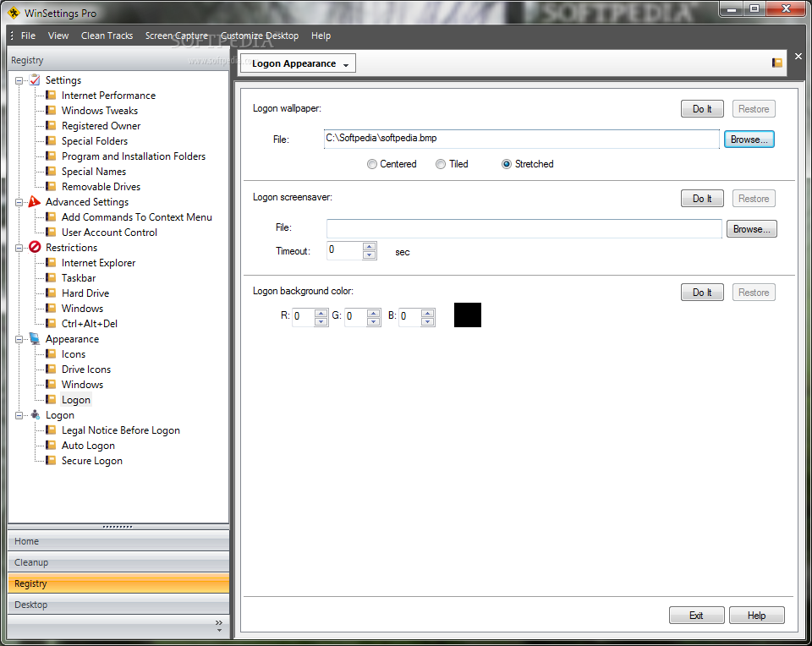
Task: Browse for a logon screensaver file
Action: pos(751,229)
